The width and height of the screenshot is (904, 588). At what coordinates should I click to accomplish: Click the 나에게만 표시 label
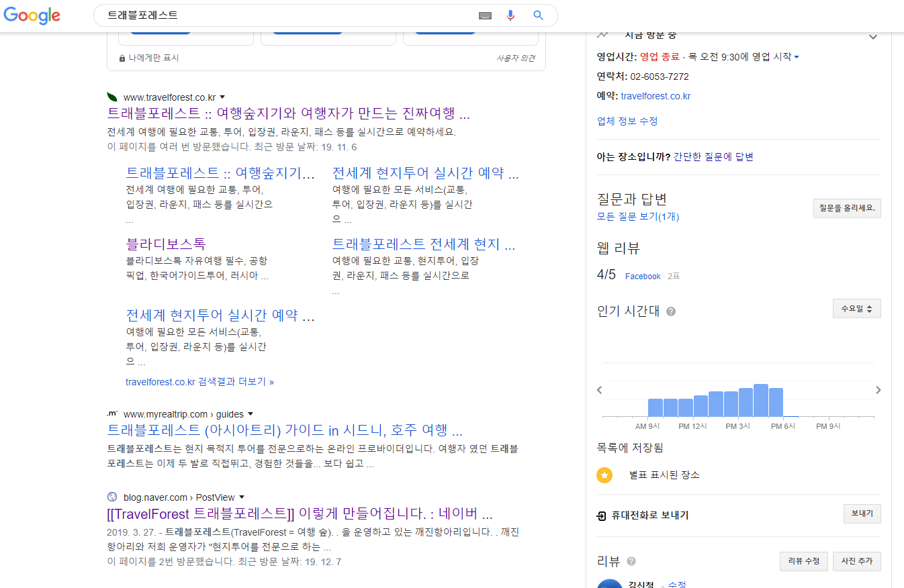(154, 58)
